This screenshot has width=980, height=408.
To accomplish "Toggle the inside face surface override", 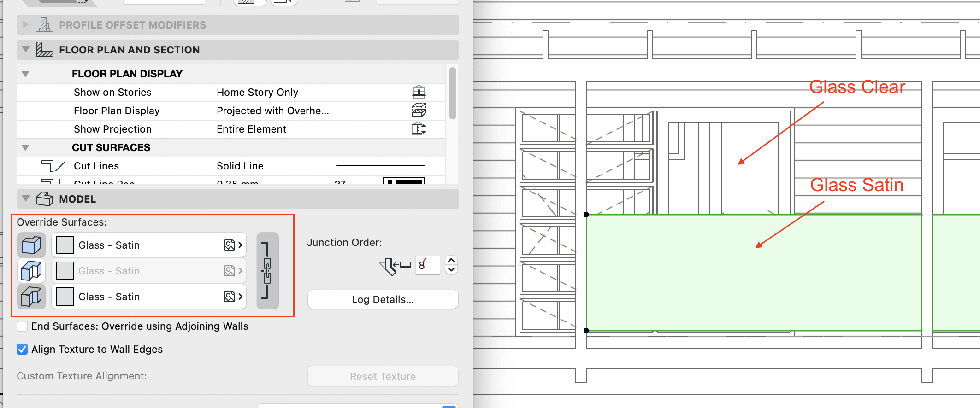I will (x=31, y=297).
